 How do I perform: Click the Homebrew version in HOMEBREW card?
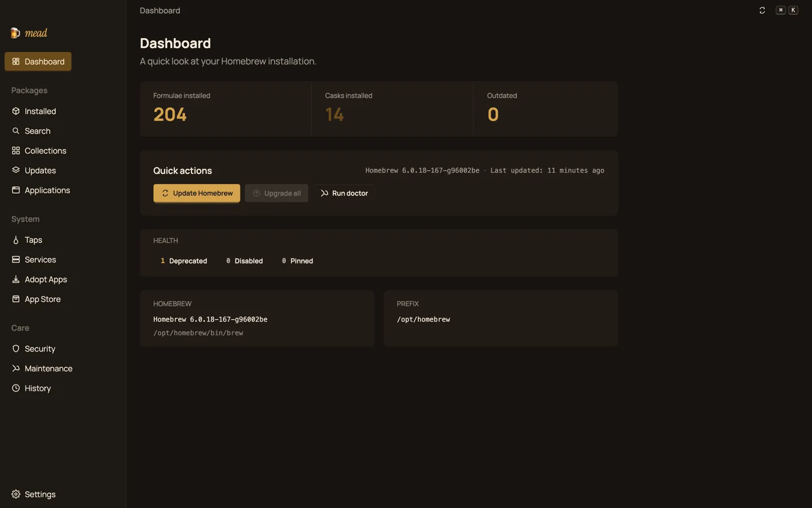210,319
